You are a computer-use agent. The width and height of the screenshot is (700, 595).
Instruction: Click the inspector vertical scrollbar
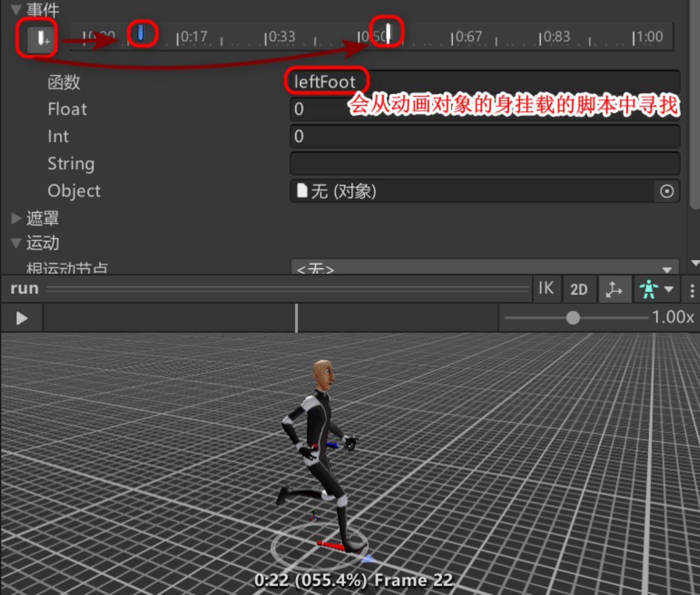(694, 104)
